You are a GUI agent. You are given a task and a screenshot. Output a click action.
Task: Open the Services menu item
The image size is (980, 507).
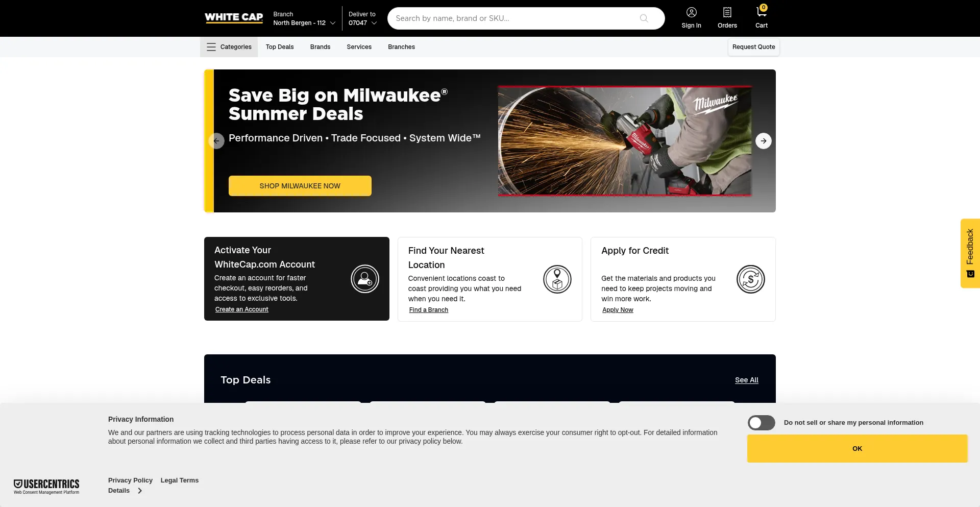pyautogui.click(x=359, y=47)
